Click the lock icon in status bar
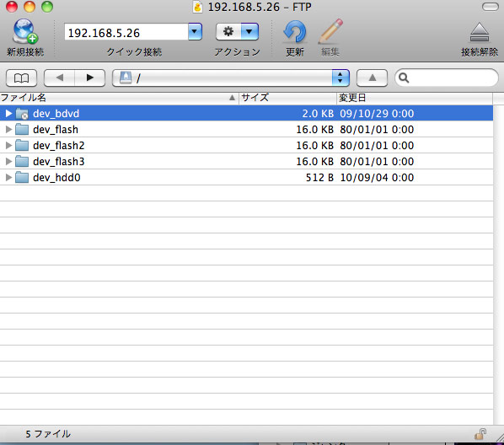Viewport: 504px width, 445px height. [480, 434]
